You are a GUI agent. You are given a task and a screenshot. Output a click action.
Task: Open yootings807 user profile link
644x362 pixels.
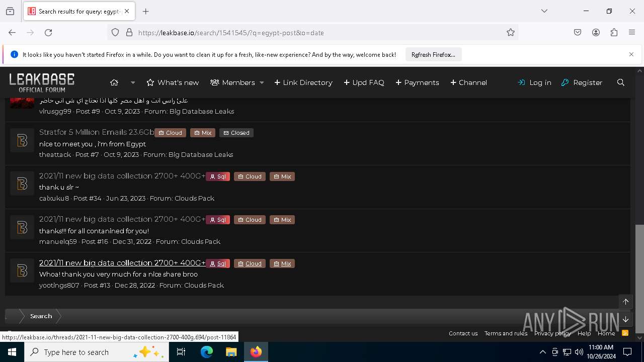[x=59, y=285]
